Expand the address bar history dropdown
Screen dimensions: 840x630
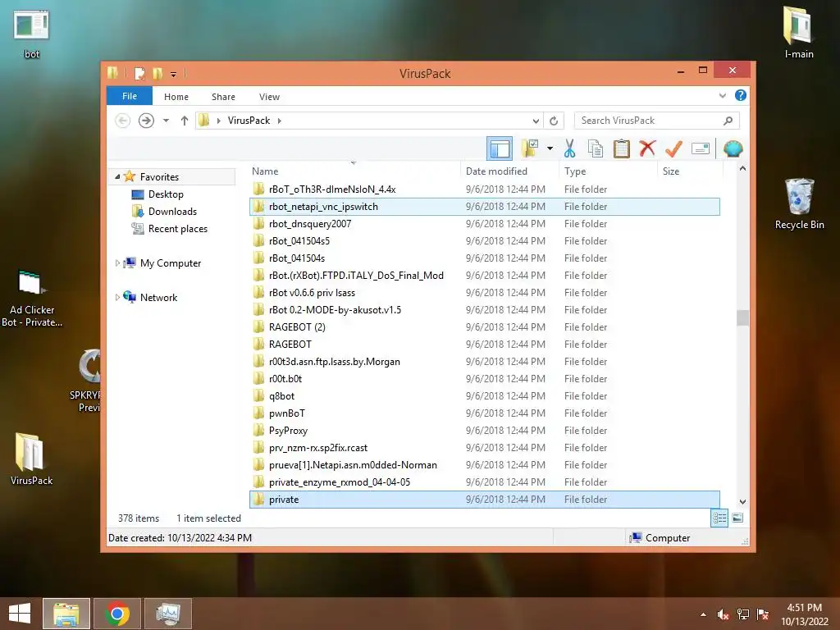(535, 121)
